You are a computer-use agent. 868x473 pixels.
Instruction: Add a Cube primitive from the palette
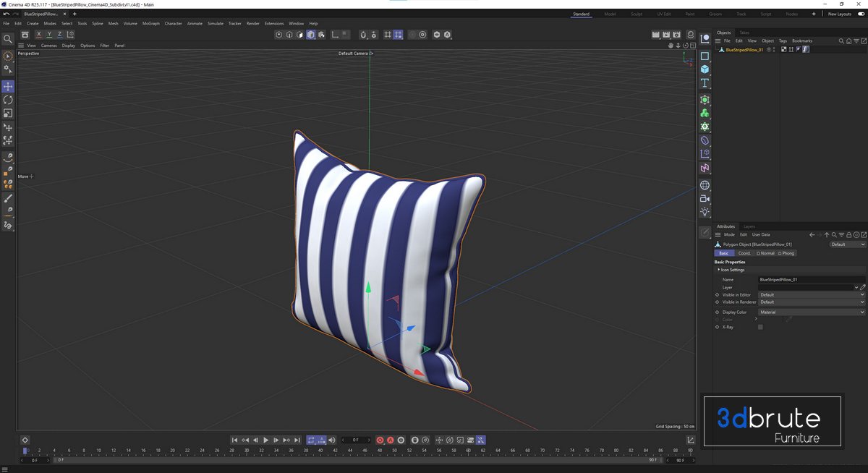(705, 69)
